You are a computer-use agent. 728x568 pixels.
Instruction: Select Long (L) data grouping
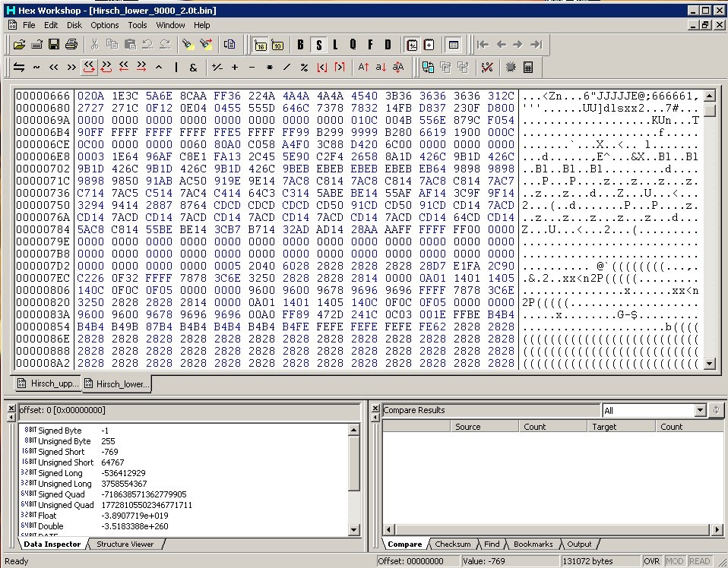tap(335, 45)
